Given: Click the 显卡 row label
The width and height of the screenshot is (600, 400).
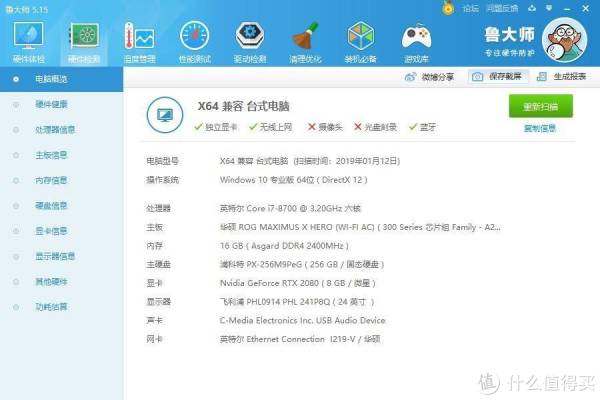Looking at the screenshot, I should click(154, 283).
